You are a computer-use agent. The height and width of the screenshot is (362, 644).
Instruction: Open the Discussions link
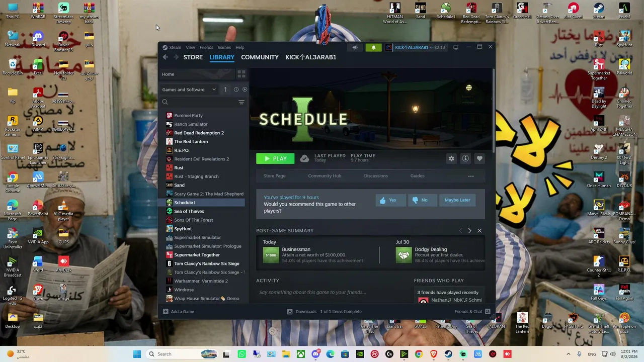pos(376,176)
